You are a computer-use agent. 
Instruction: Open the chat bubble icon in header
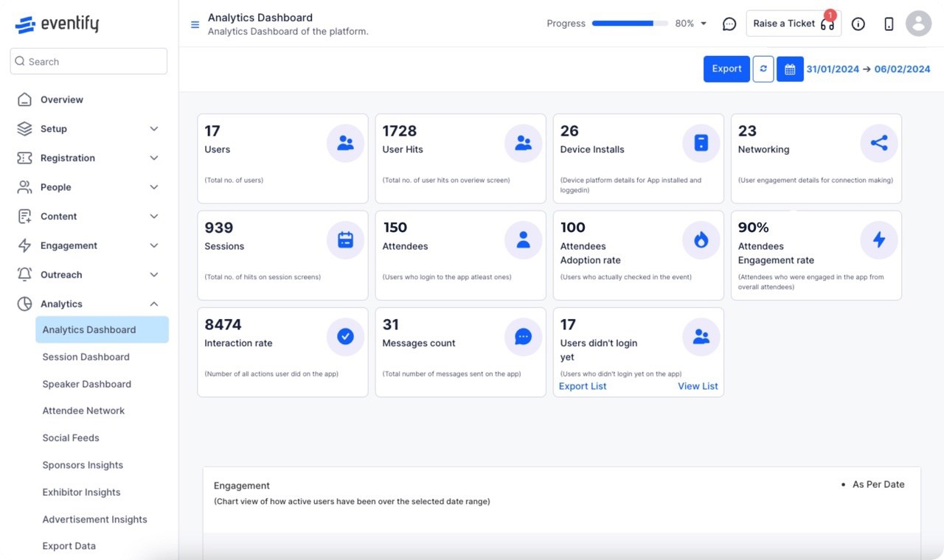coord(729,24)
